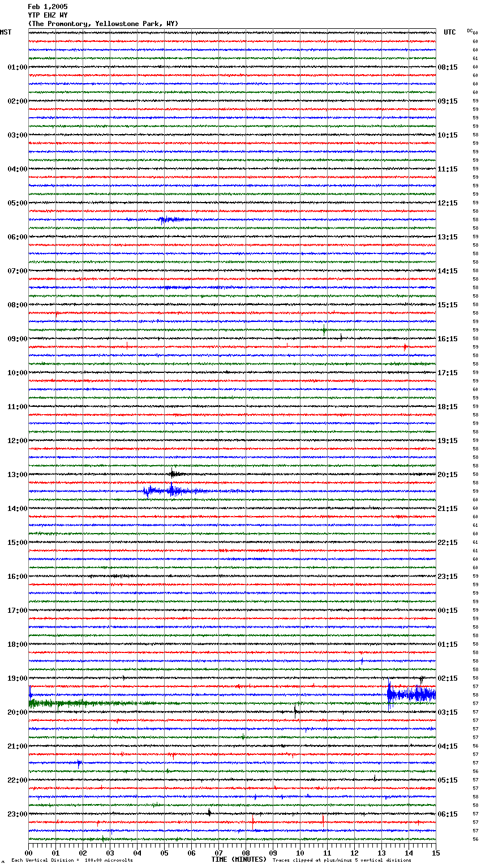The image size is (481, 868).
Task: Select the 15:00 MST time label
Action: [18, 543]
